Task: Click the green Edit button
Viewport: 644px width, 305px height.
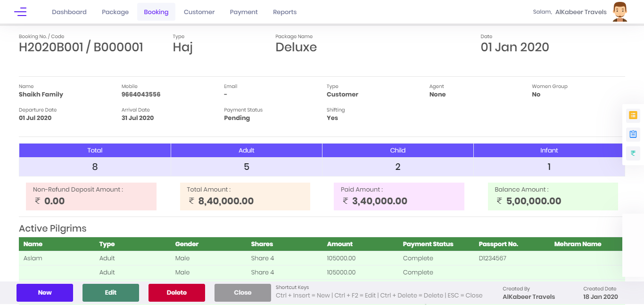Action: pos(111,292)
